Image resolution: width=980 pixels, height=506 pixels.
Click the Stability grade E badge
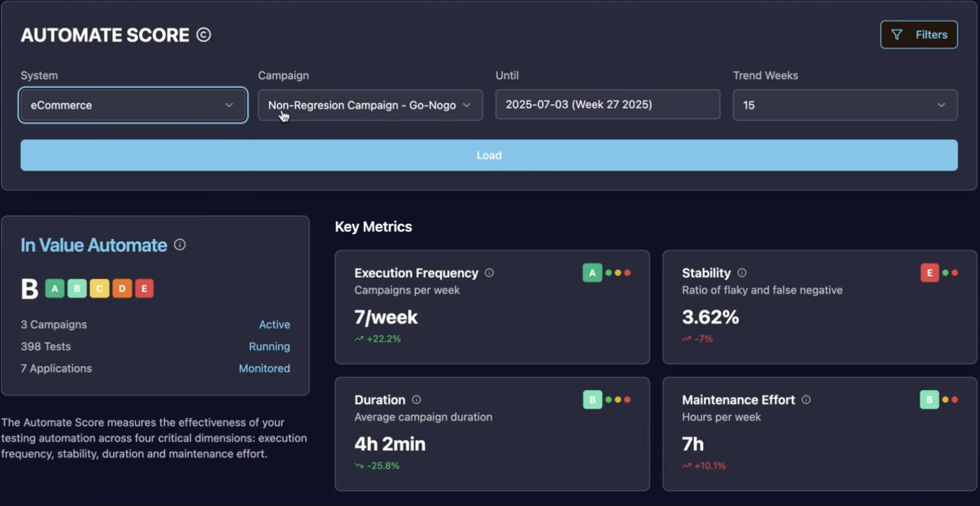tap(929, 273)
